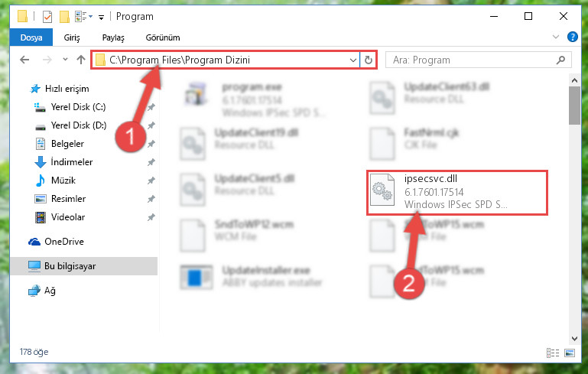The width and height of the screenshot is (588, 374).
Task: Open the Görünüm ribbon tab
Action: (x=163, y=37)
